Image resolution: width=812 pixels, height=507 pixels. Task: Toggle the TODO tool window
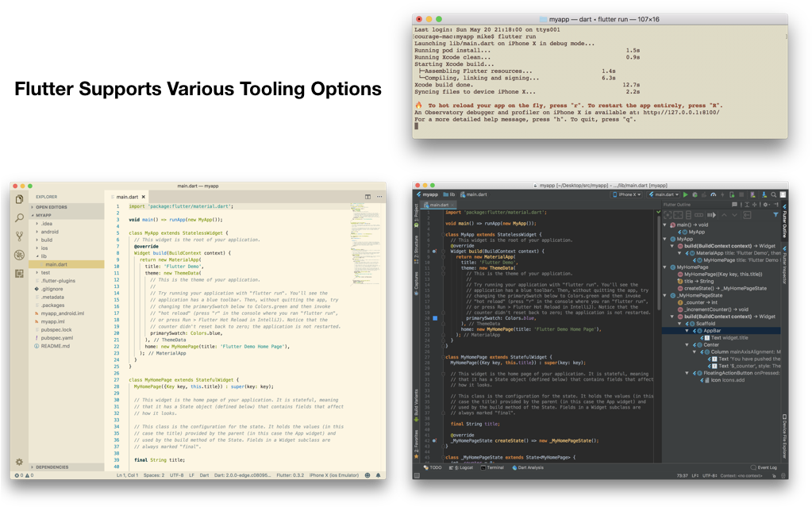[433, 468]
